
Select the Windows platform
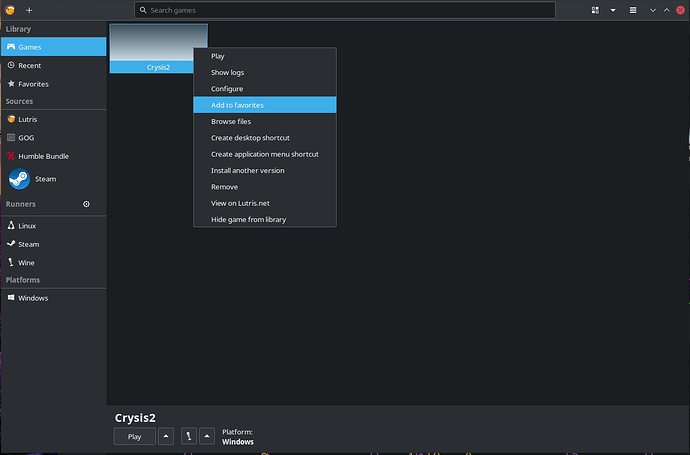(x=54, y=298)
